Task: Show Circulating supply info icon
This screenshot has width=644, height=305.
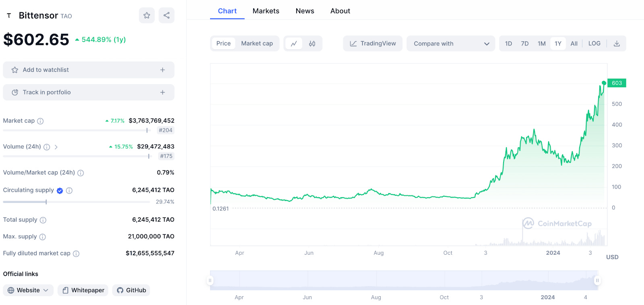Action: click(69, 190)
